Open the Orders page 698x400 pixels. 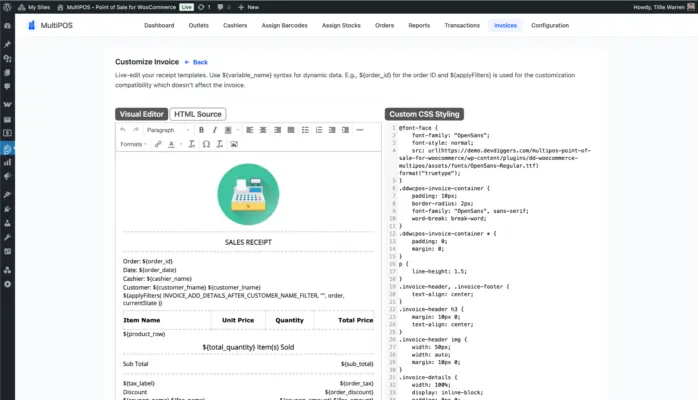[x=384, y=25]
